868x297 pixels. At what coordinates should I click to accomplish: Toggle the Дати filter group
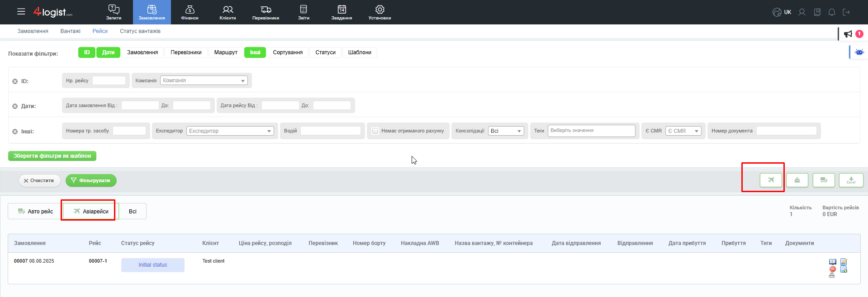[108, 52]
